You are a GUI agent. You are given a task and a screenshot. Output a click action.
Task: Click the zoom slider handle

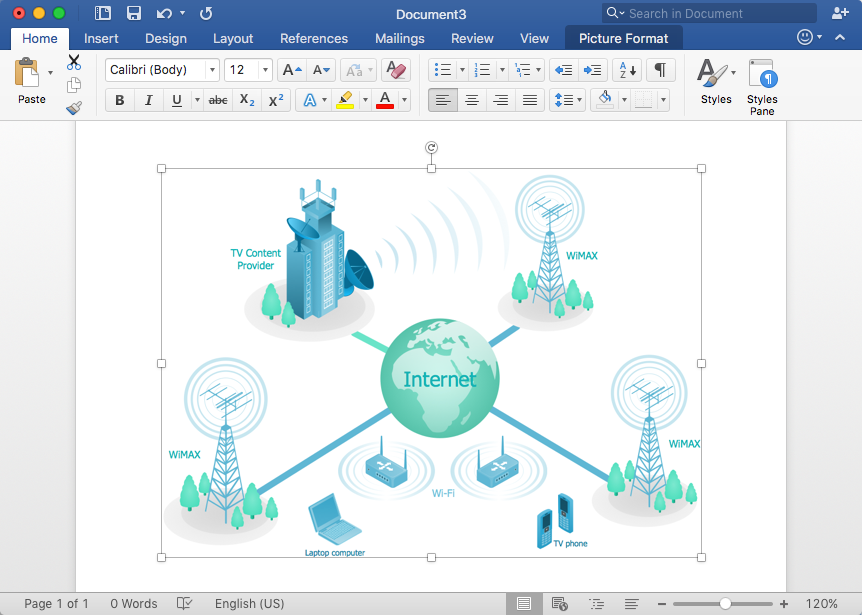coord(725,603)
